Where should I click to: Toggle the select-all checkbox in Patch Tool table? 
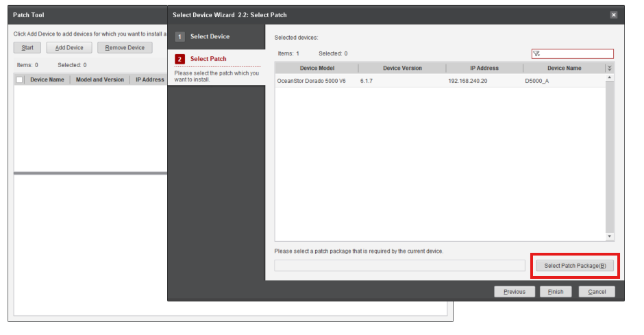20,80
